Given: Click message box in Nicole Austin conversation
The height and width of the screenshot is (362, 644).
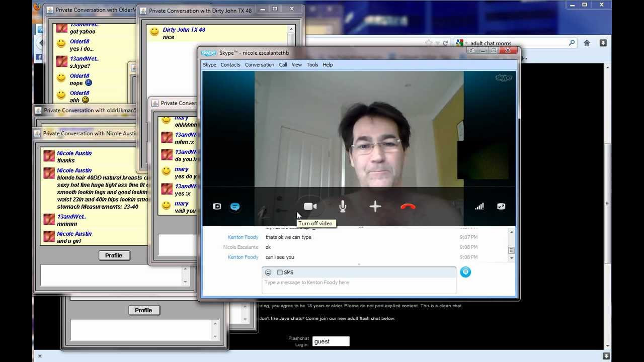Looking at the screenshot, I should [111, 276].
